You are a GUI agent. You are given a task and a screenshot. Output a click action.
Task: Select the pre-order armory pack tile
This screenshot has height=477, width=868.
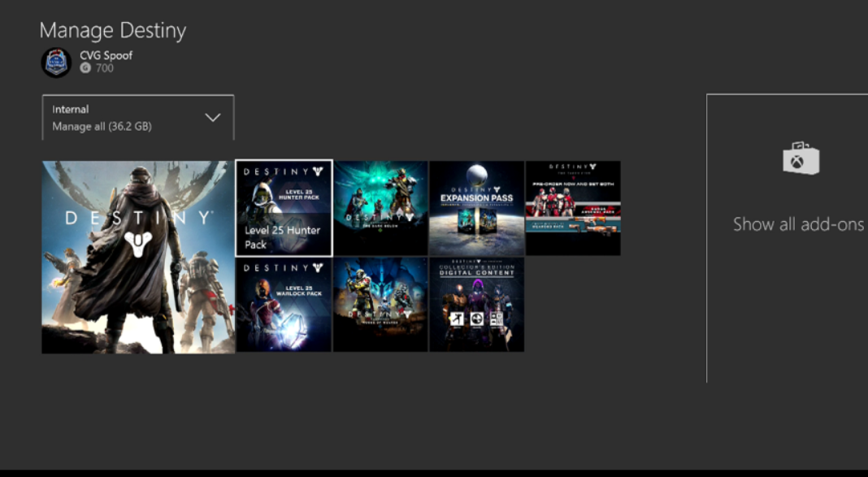tap(573, 208)
